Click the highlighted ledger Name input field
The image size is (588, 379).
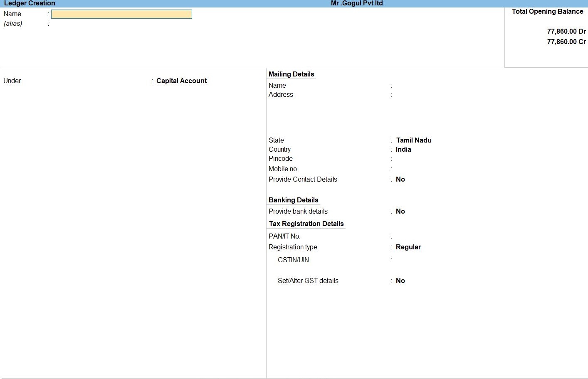(x=121, y=14)
